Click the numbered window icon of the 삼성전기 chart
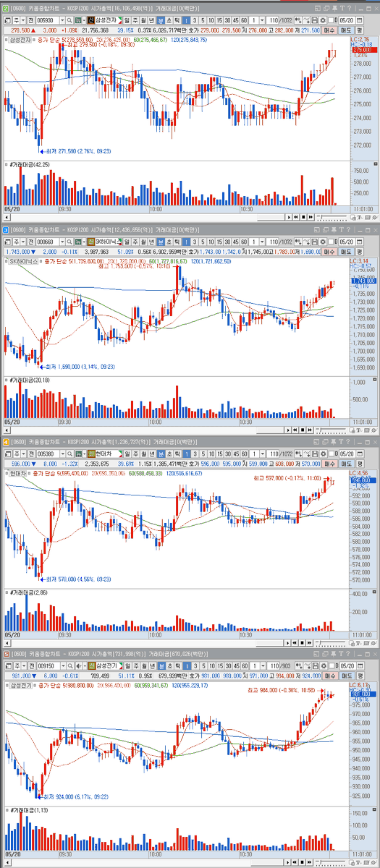The image size is (380, 868). click(5, 652)
